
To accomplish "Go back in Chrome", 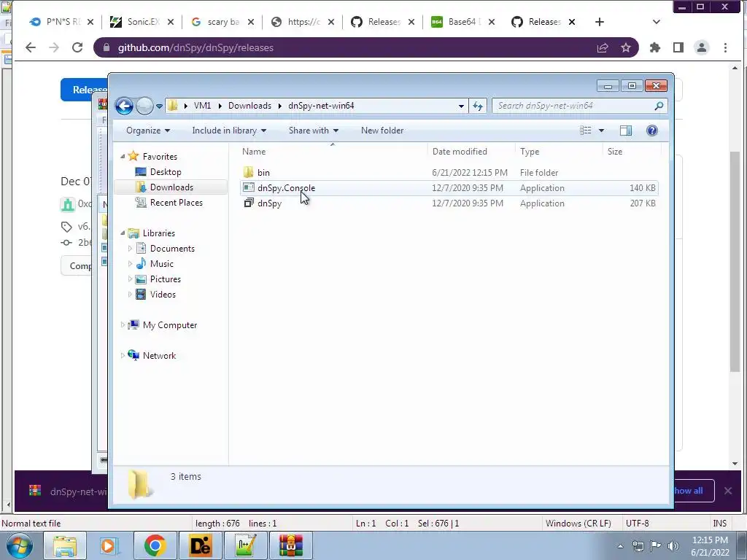I will pyautogui.click(x=31, y=47).
